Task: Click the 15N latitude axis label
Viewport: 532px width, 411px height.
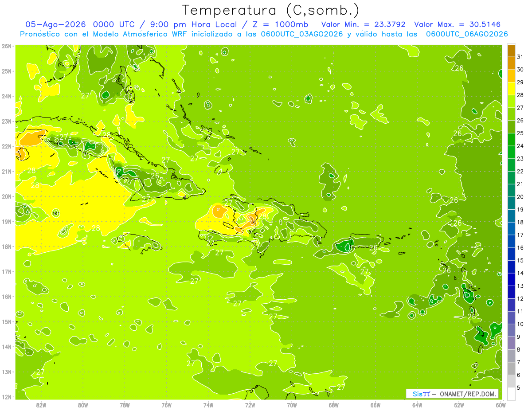Action: 6,322
